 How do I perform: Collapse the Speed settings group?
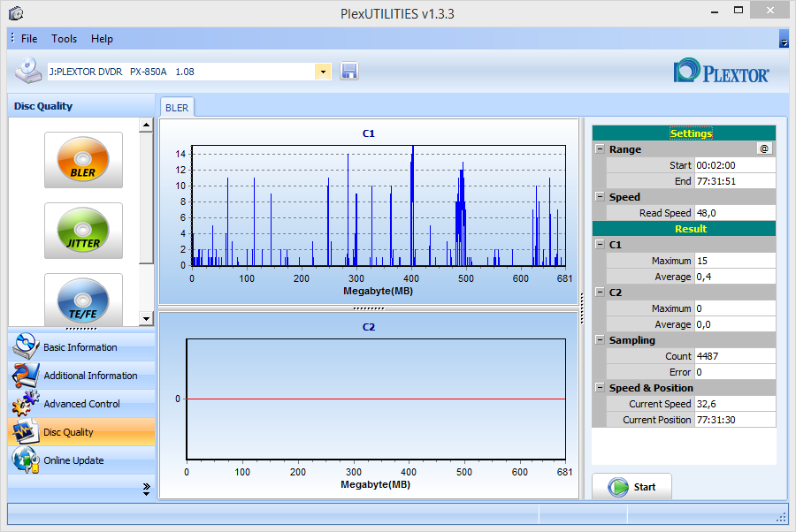point(600,197)
